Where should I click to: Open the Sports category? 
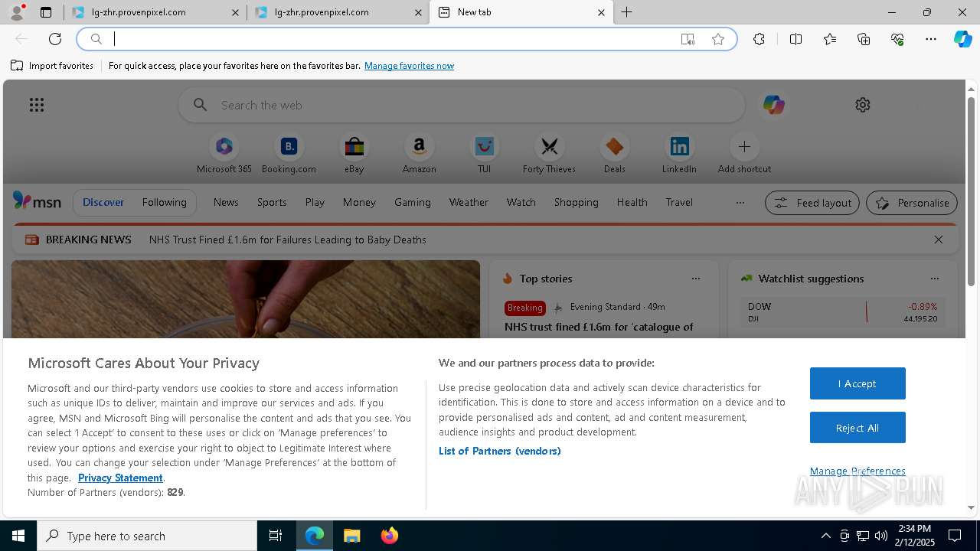272,202
